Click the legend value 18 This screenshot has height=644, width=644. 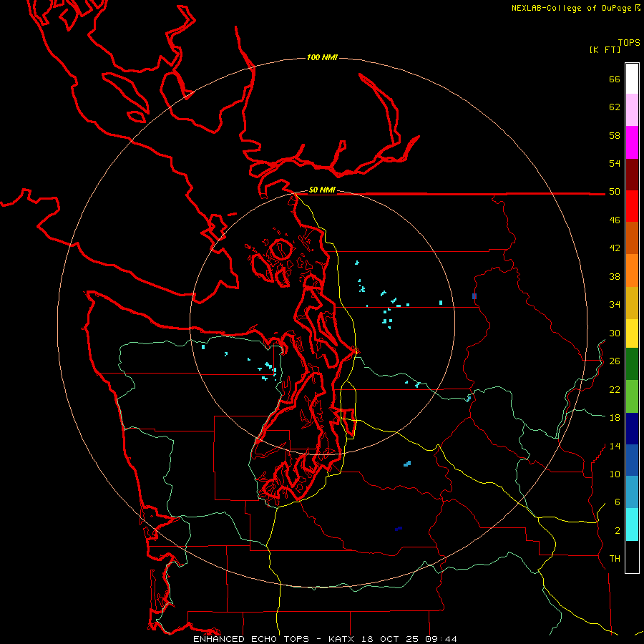pos(615,418)
